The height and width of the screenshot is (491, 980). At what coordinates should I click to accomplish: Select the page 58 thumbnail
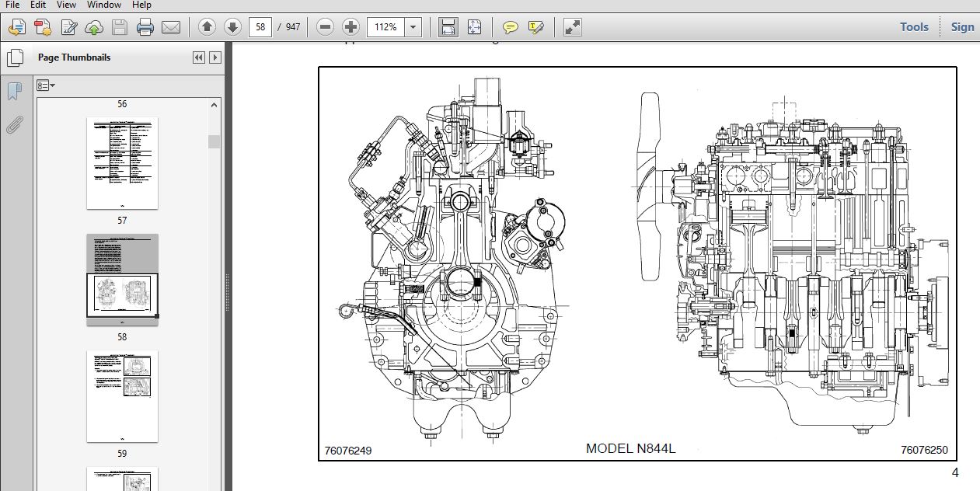pyautogui.click(x=122, y=280)
